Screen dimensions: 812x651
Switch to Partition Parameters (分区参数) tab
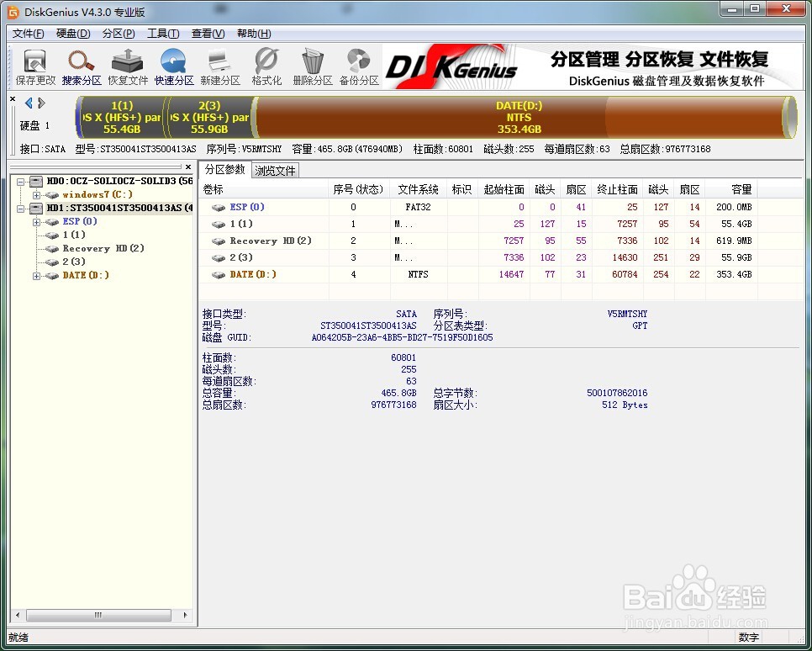pyautogui.click(x=224, y=170)
